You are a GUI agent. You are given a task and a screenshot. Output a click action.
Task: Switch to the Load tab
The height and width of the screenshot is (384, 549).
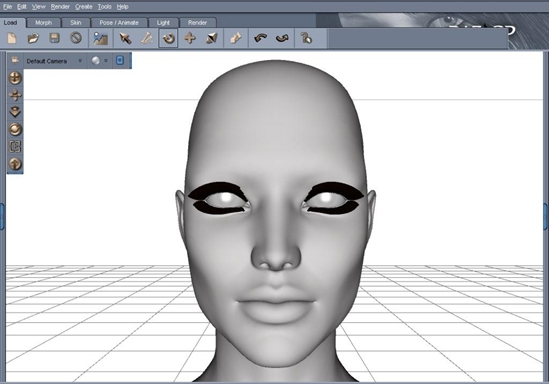point(11,22)
